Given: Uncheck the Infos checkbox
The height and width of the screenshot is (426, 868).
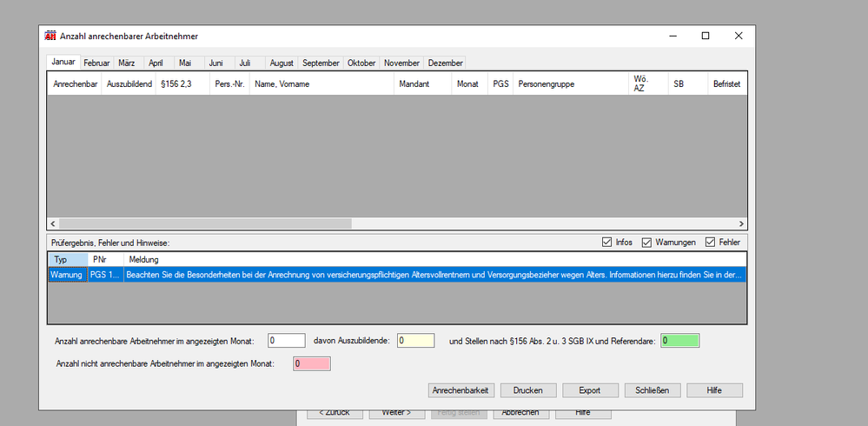Looking at the screenshot, I should pyautogui.click(x=606, y=243).
